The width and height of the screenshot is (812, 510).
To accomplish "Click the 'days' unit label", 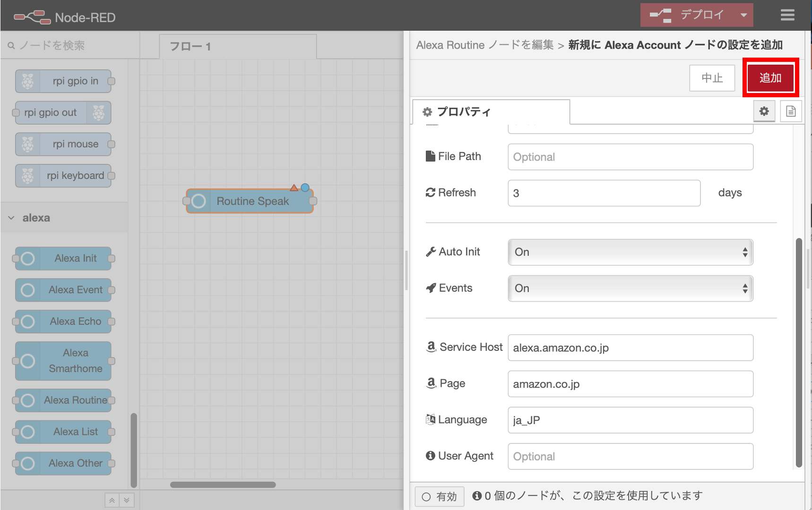I will pos(730,193).
